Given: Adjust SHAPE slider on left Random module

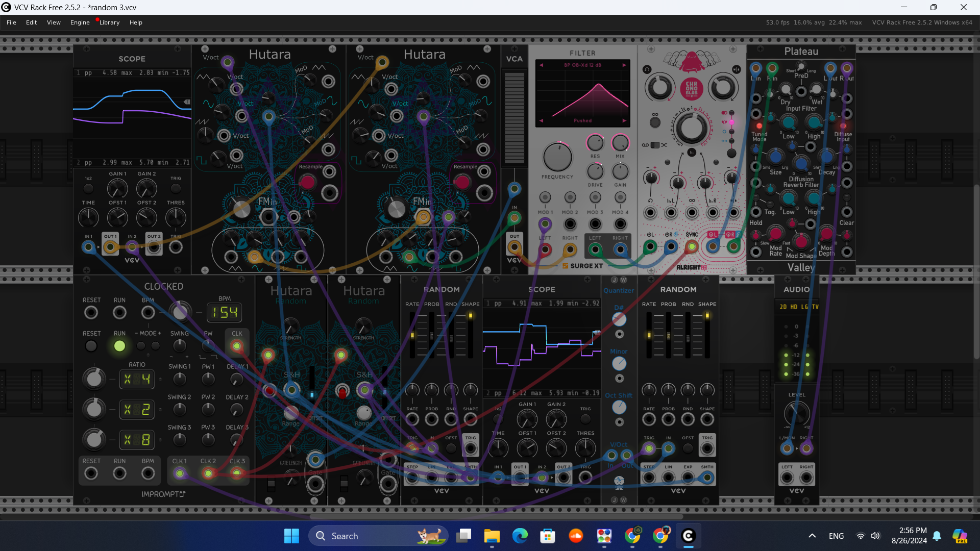Looking at the screenshot, I should click(470, 335).
